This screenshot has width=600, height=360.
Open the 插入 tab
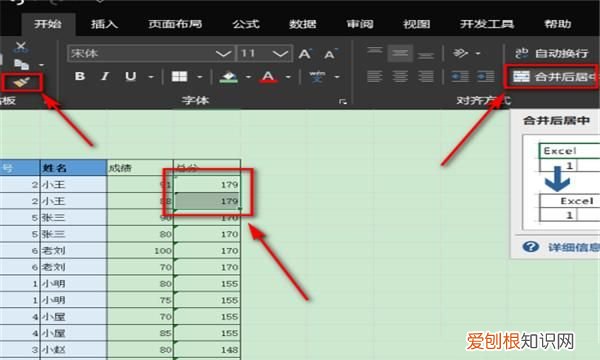(104, 24)
